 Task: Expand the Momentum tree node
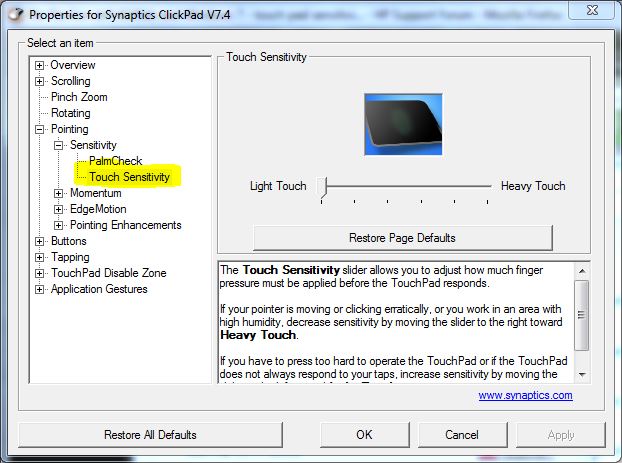58,193
